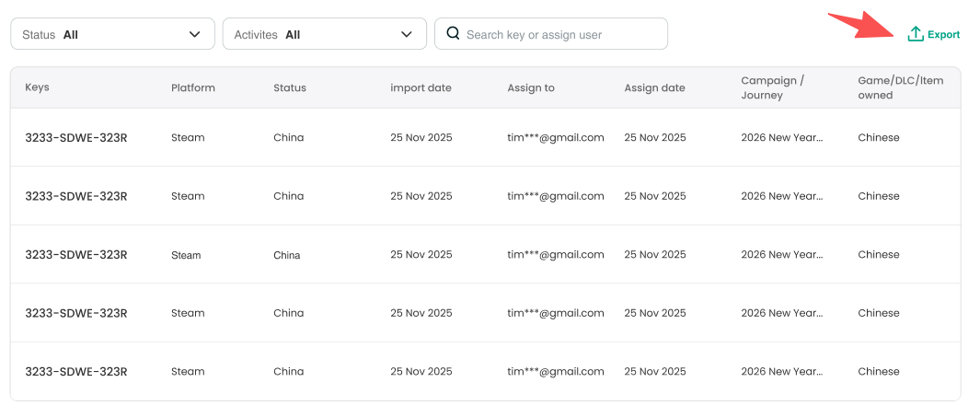Image resolution: width=980 pixels, height=417 pixels.
Task: Click 'Chinese' in the last table row
Action: [x=878, y=371]
